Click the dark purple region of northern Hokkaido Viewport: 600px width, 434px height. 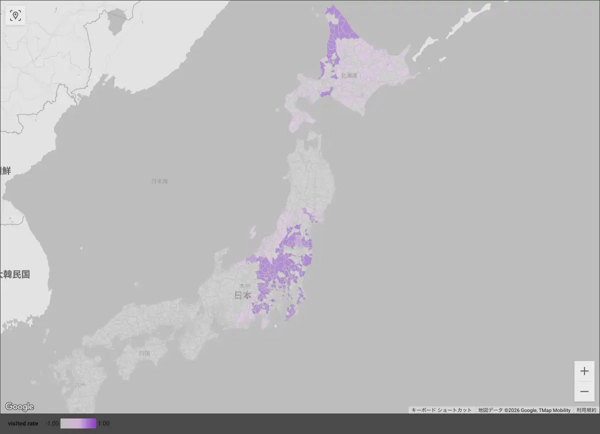pyautogui.click(x=338, y=35)
